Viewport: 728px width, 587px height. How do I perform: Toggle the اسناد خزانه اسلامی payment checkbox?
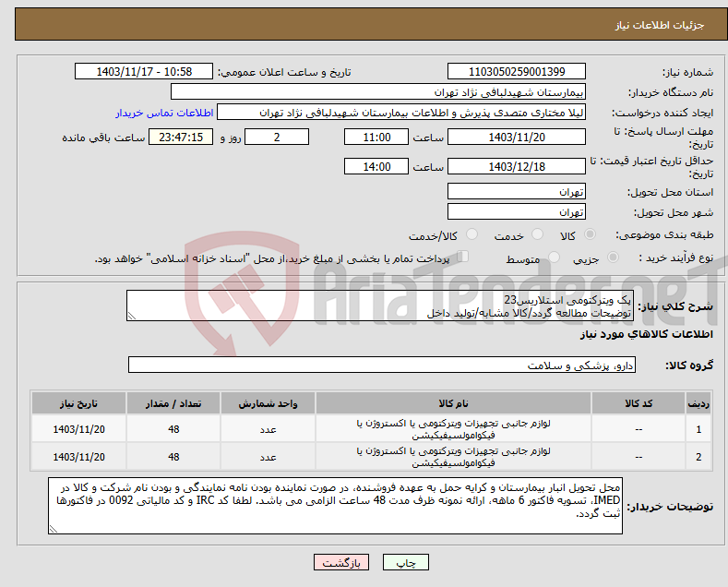coord(463,257)
